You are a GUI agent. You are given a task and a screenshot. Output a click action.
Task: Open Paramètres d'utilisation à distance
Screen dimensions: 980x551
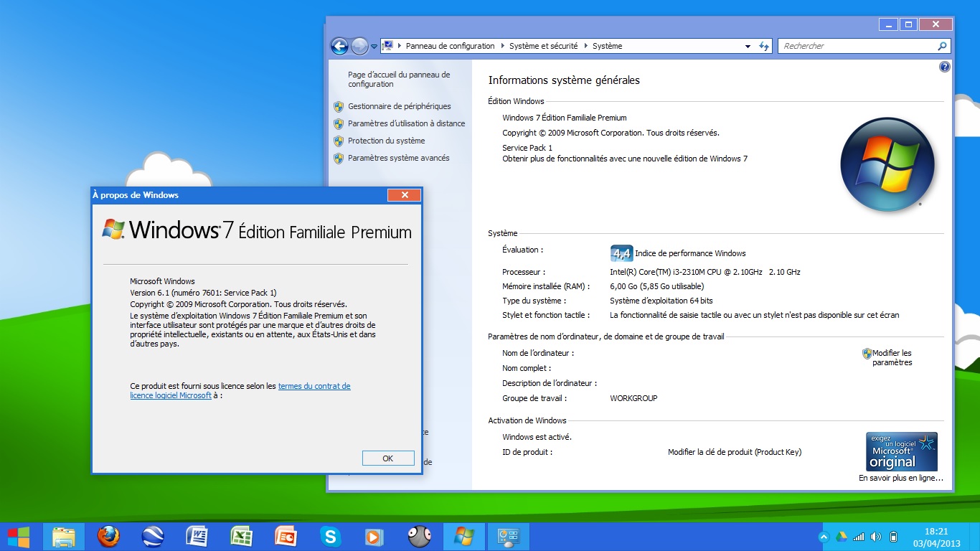pyautogui.click(x=407, y=123)
